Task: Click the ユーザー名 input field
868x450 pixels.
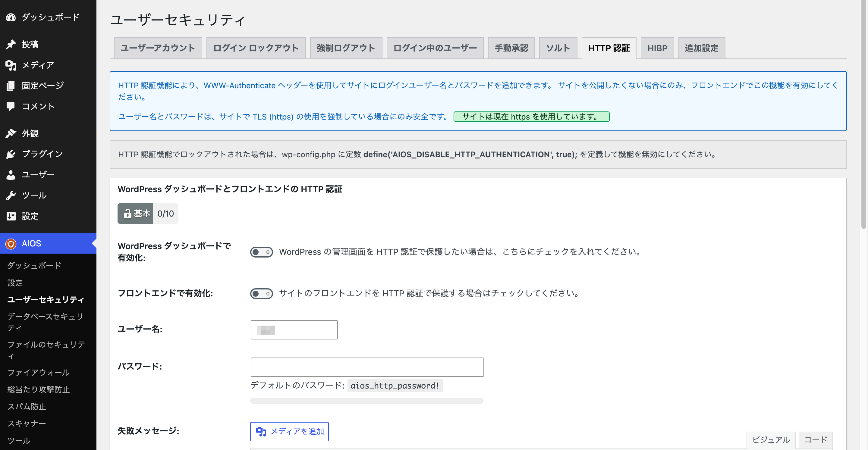Action: 294,330
